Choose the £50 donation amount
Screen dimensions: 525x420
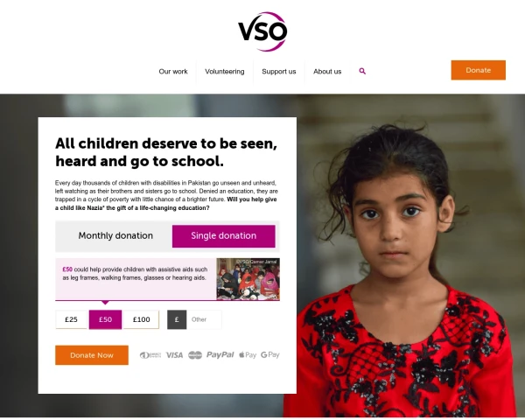click(105, 319)
